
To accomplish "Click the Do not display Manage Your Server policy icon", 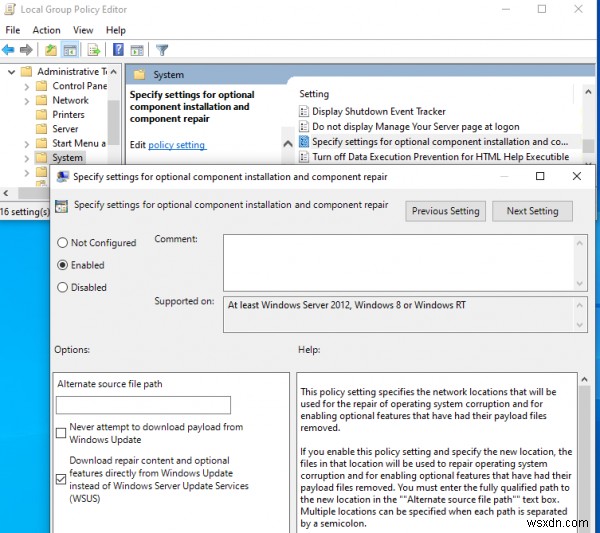I will [x=304, y=126].
